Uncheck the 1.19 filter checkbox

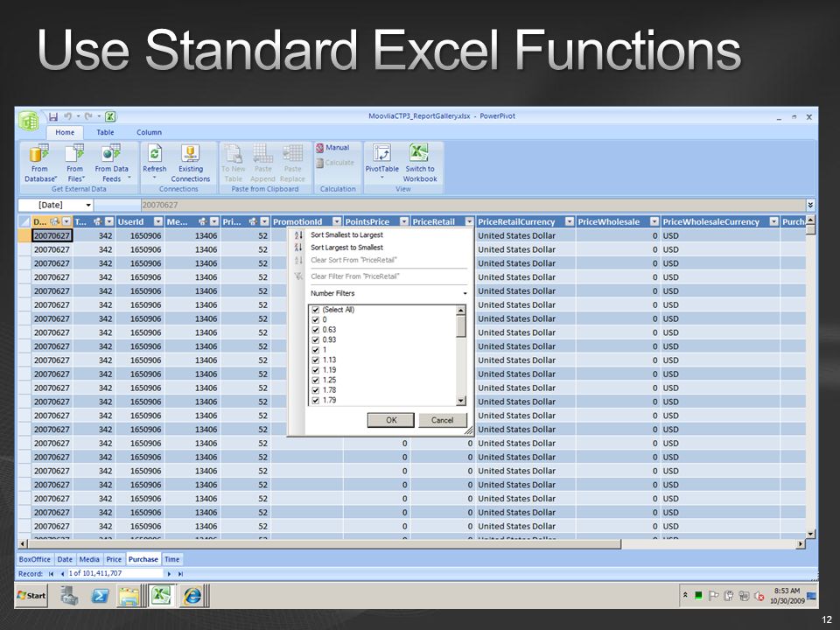316,370
